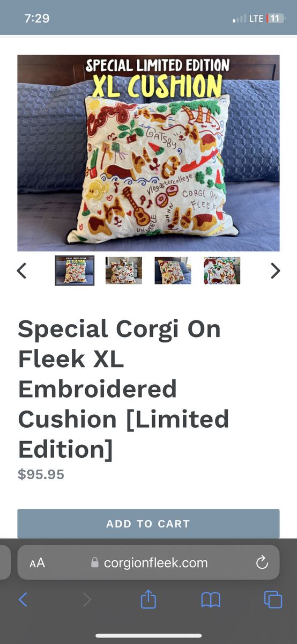The image size is (297, 644).
Task: Tap the Safari forward arrow
Action: 87,599
